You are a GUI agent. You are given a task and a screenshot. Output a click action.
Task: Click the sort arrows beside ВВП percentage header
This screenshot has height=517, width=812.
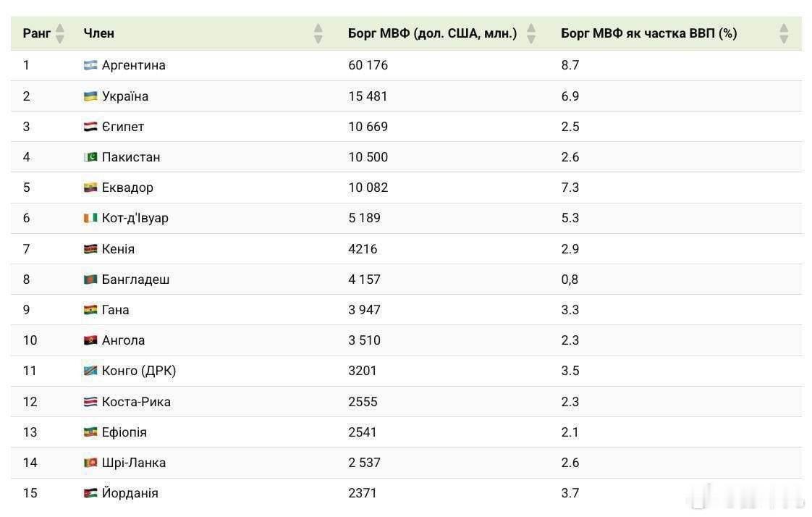pos(784,33)
